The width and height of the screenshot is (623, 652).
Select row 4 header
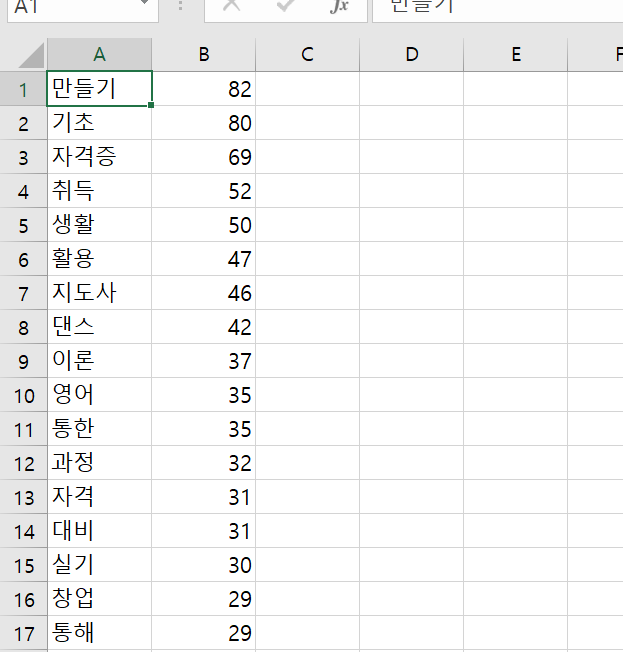tap(23, 191)
